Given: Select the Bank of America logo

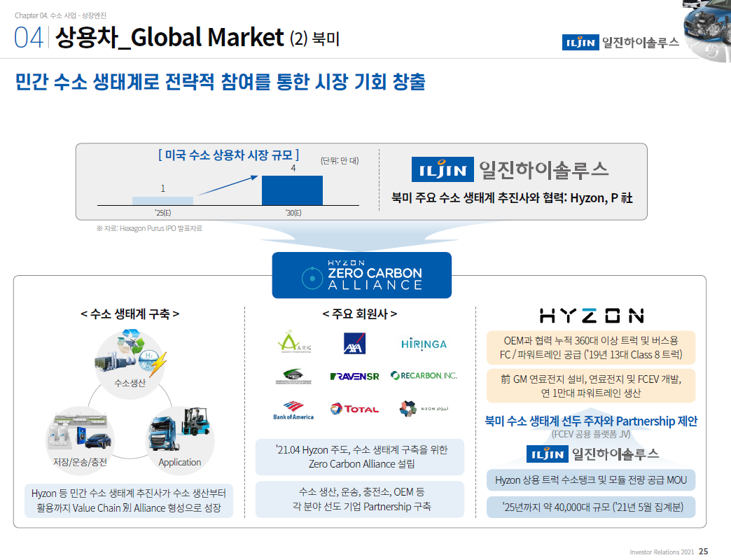Looking at the screenshot, I should click(293, 410).
